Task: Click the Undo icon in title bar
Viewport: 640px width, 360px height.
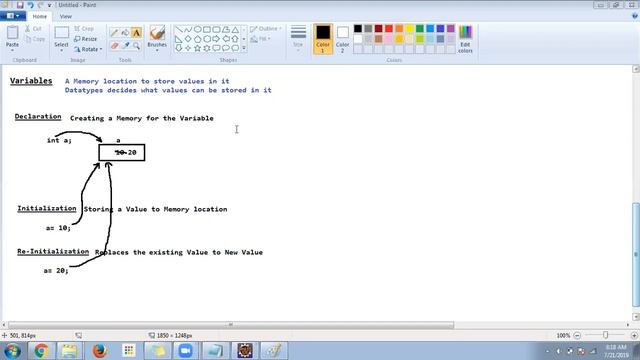Action: (30, 5)
